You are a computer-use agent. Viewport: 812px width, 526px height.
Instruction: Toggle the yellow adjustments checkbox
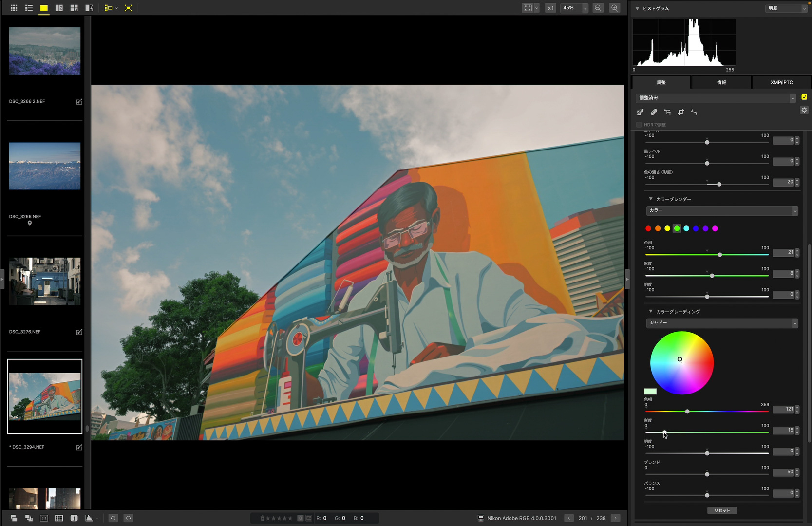(x=804, y=97)
